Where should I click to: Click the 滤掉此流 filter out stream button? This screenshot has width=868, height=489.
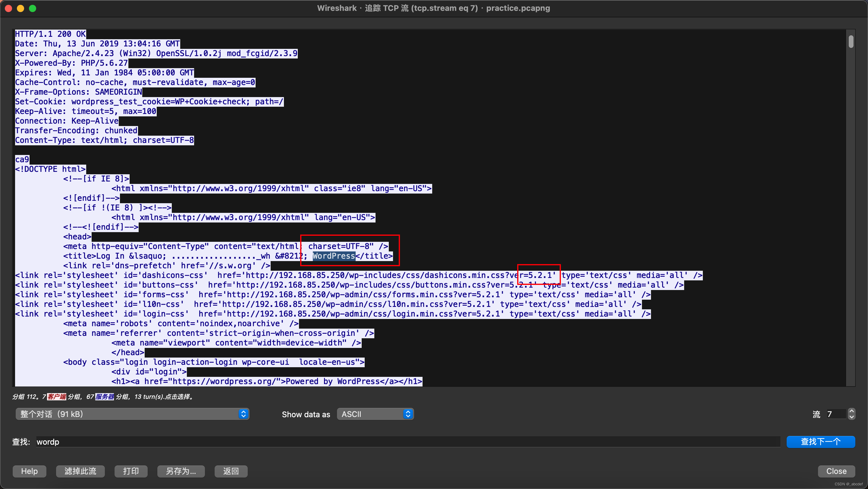[x=80, y=471]
